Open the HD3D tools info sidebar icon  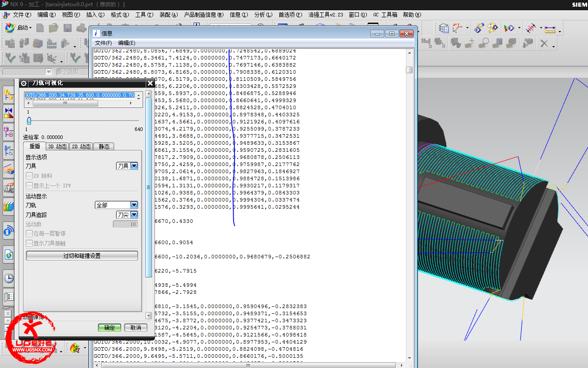(x=8, y=231)
